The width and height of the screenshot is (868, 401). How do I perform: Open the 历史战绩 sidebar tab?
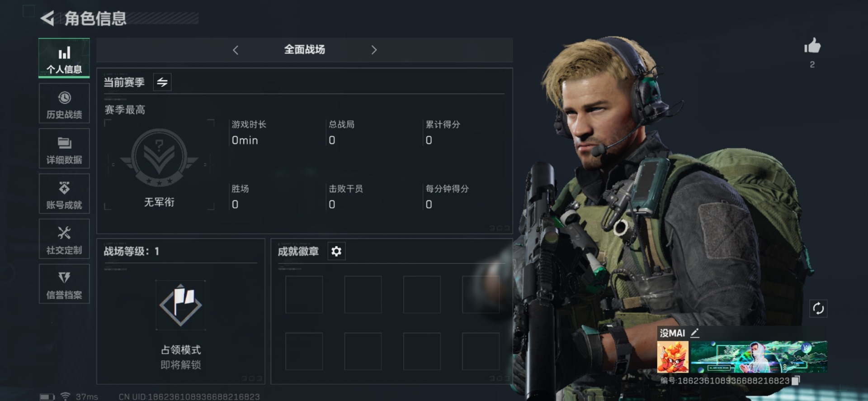[64, 104]
